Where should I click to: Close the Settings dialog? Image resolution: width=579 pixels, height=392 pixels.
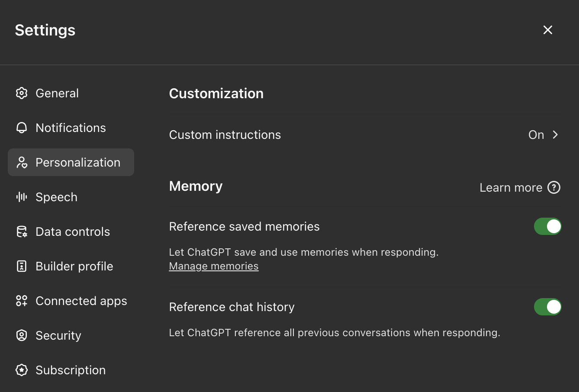tap(548, 30)
